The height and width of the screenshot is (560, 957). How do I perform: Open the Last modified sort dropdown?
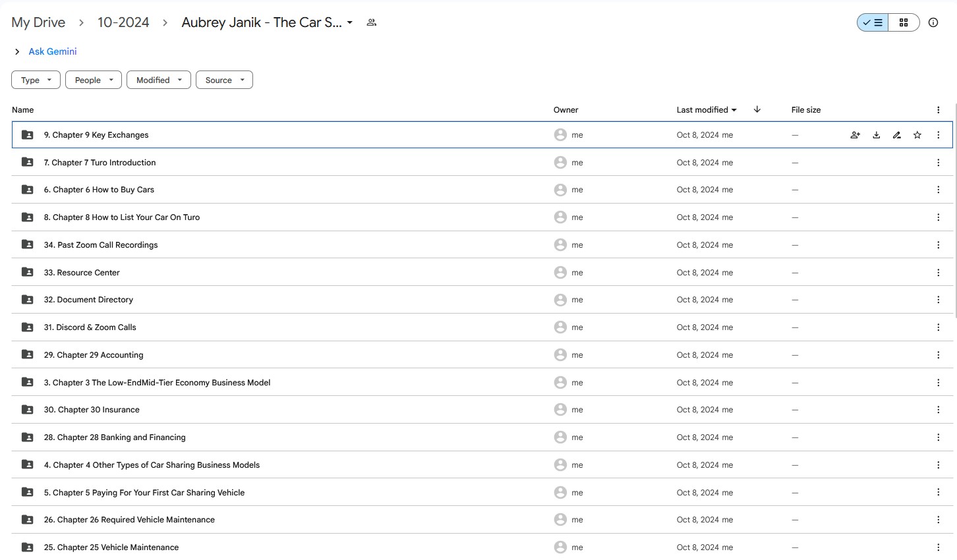pyautogui.click(x=707, y=110)
